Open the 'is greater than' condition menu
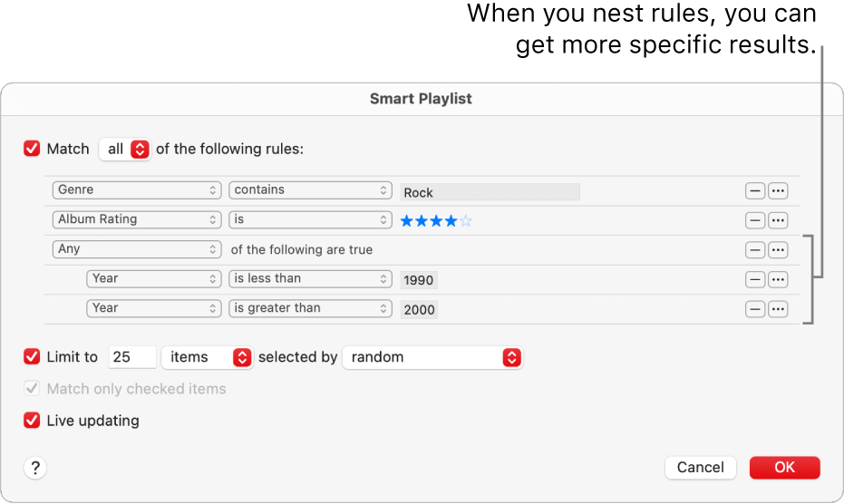The width and height of the screenshot is (844, 504). pos(310,308)
